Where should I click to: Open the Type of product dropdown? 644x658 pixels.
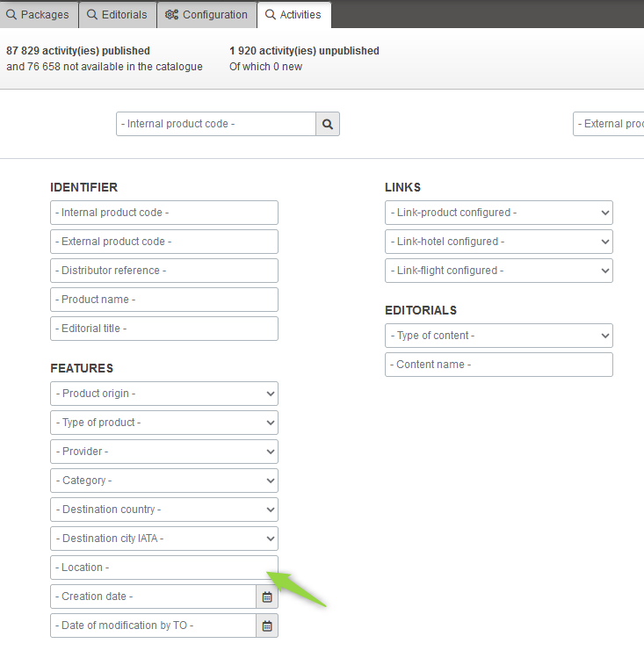click(x=164, y=423)
